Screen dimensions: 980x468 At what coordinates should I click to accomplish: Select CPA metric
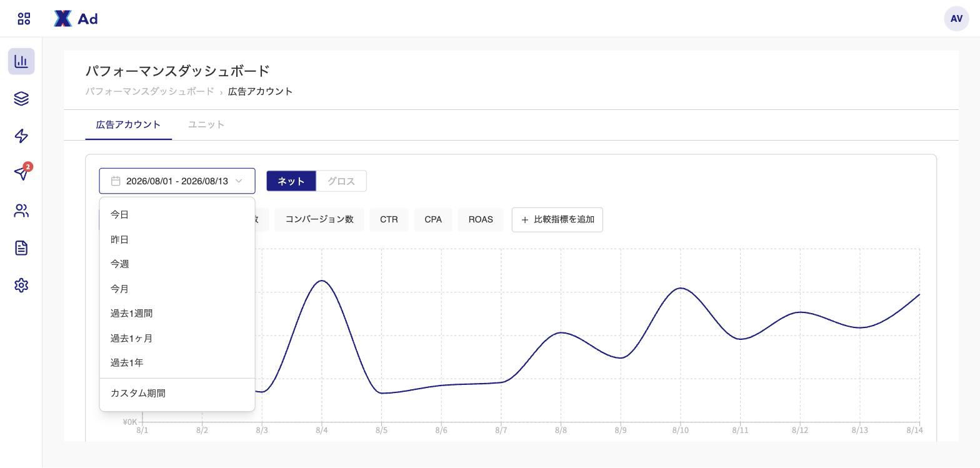(x=433, y=219)
